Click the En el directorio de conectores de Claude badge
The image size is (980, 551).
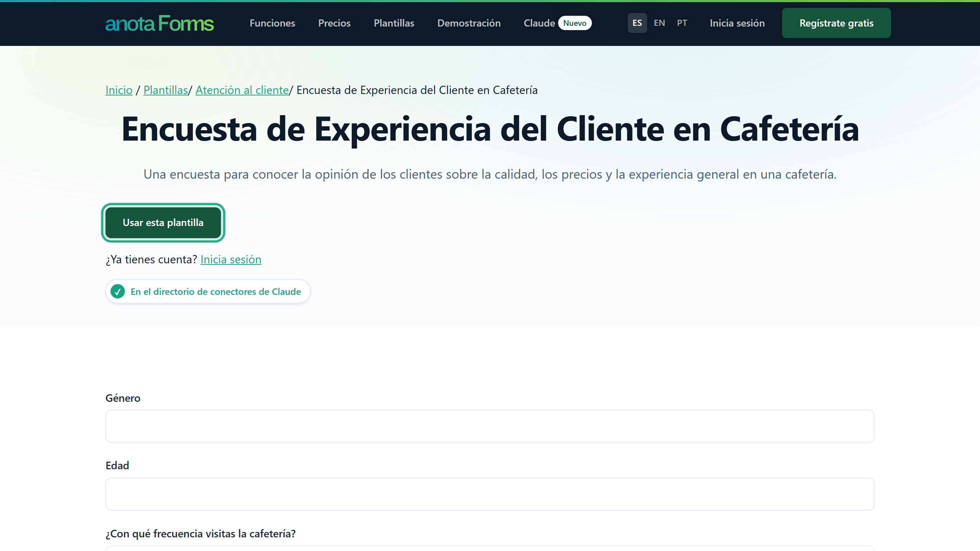[208, 292]
